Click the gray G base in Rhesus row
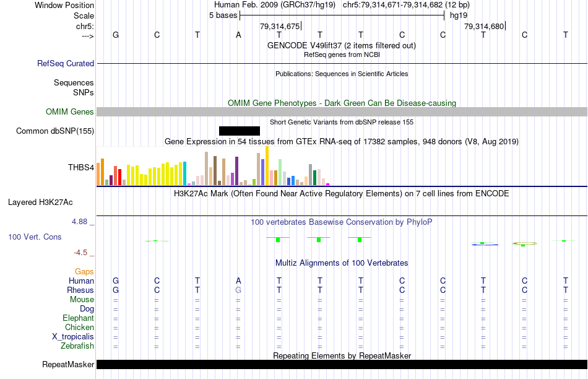Image resolution: width=588 pixels, height=379 pixels. click(238, 290)
